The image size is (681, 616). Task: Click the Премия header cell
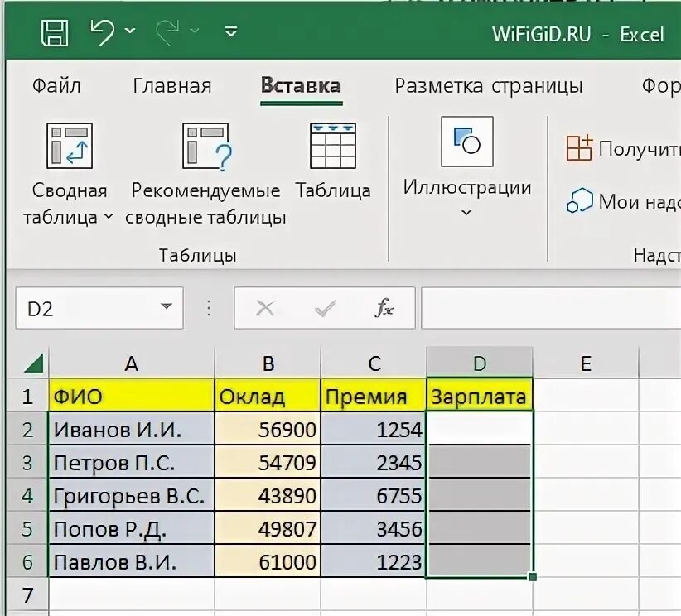[x=374, y=396]
